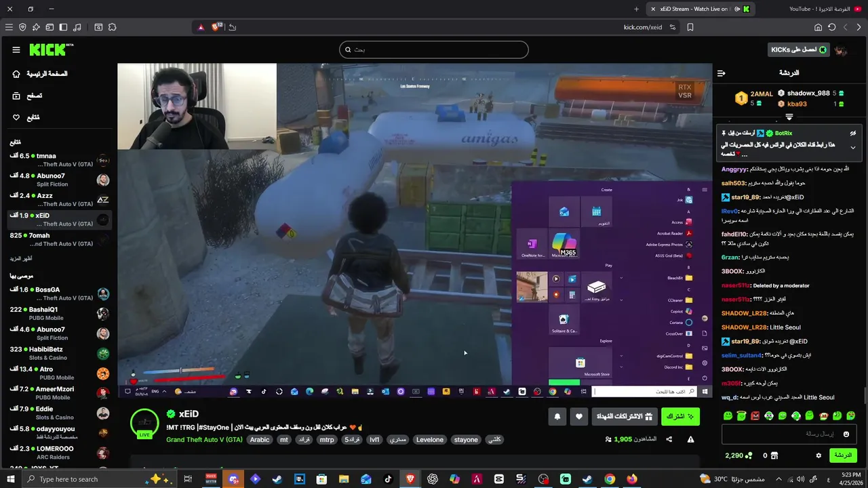Share the stream via share icon
Screen dimensions: 868x488
coord(669,439)
